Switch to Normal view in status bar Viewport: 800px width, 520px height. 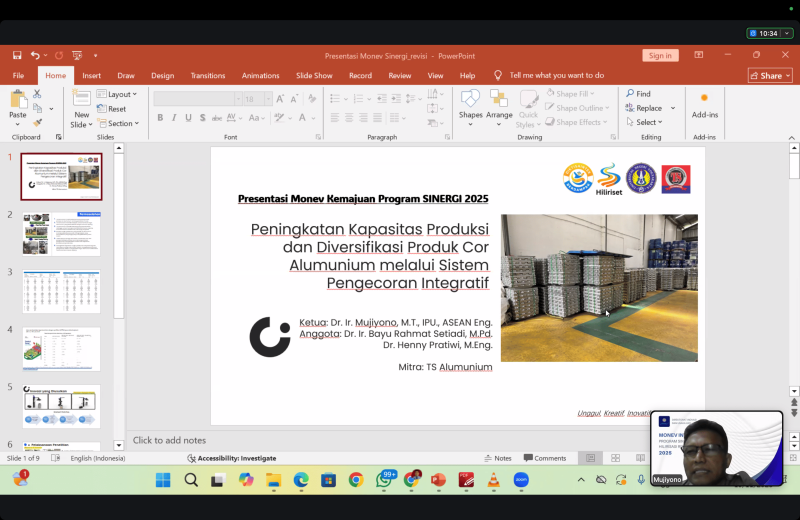(x=591, y=458)
